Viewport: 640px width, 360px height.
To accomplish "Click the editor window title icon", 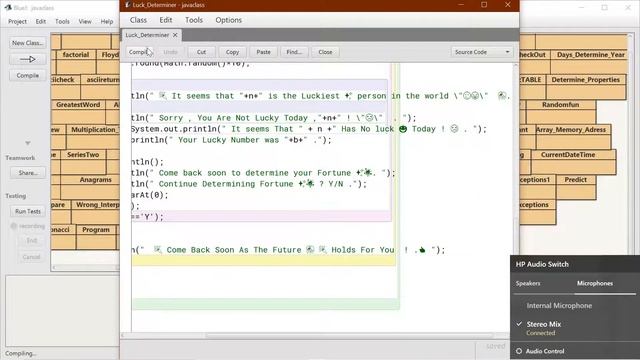I will pos(127,5).
